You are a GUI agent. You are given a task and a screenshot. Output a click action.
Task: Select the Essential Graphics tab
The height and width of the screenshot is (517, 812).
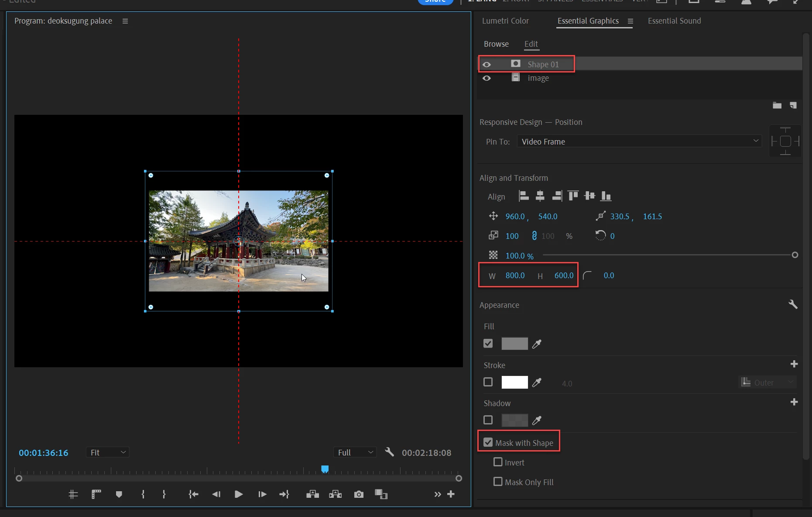tap(588, 21)
